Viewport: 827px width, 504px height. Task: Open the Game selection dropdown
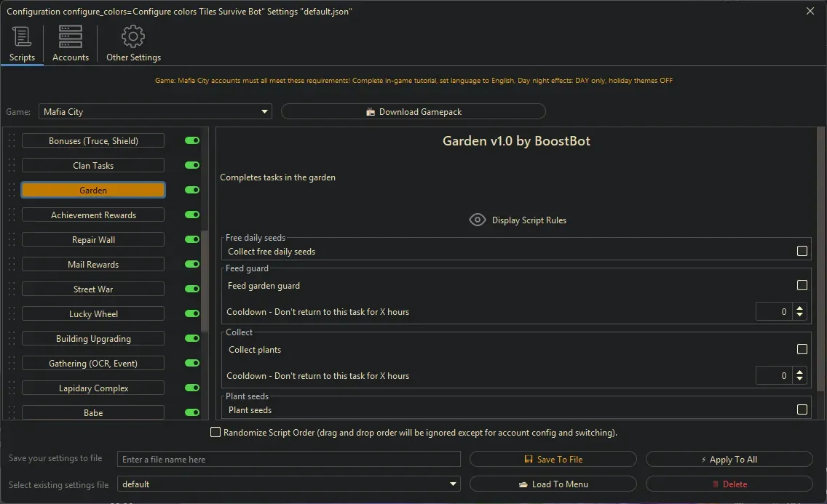click(x=155, y=112)
